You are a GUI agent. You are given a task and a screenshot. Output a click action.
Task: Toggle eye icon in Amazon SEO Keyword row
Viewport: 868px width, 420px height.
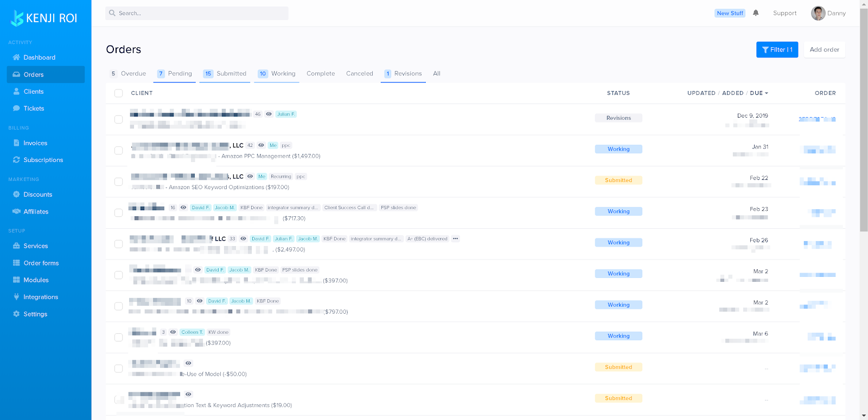pos(250,177)
